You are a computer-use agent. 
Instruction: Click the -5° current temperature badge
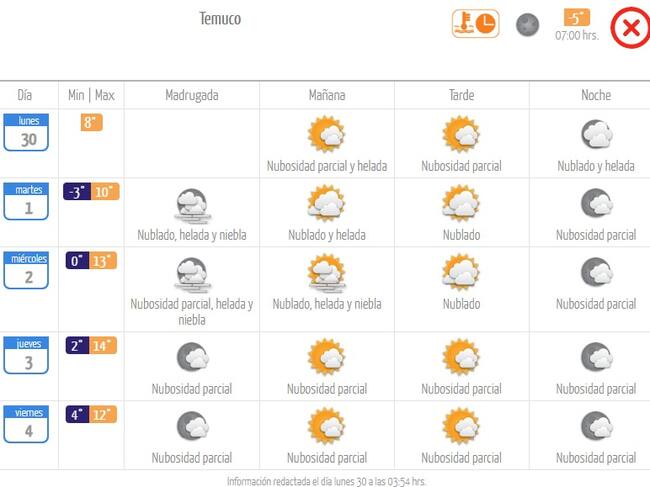click(x=577, y=18)
